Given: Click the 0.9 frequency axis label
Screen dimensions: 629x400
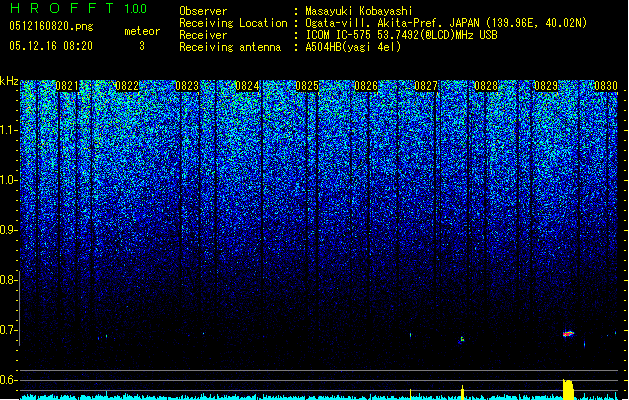Looking at the screenshot, I should pos(9,230).
